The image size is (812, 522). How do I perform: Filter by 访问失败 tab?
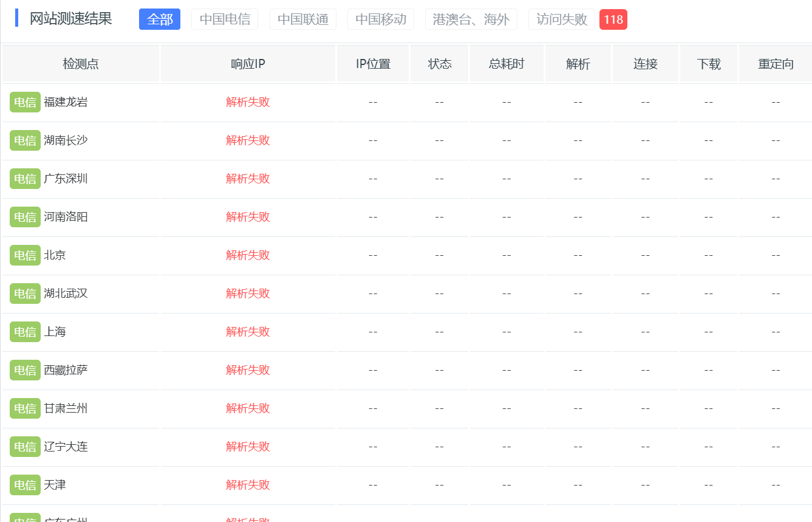coord(562,19)
